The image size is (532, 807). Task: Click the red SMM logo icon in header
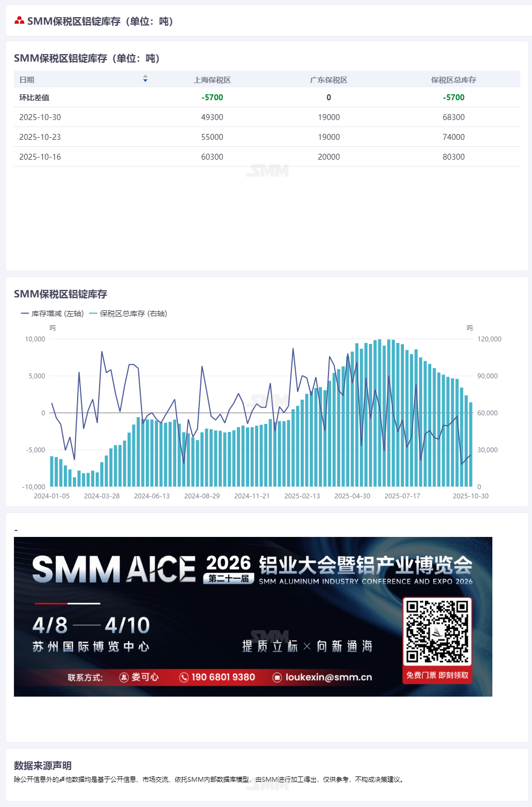pyautogui.click(x=19, y=21)
